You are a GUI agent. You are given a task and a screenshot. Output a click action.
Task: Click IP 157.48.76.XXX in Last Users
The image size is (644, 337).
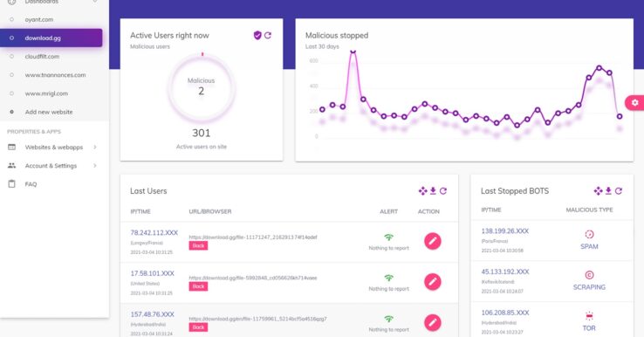click(153, 314)
